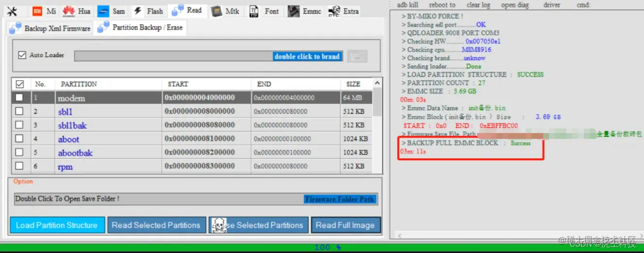Viewport: 644px width, 253px height.
Task: Check the aboot partition checkbox
Action: coord(19,138)
